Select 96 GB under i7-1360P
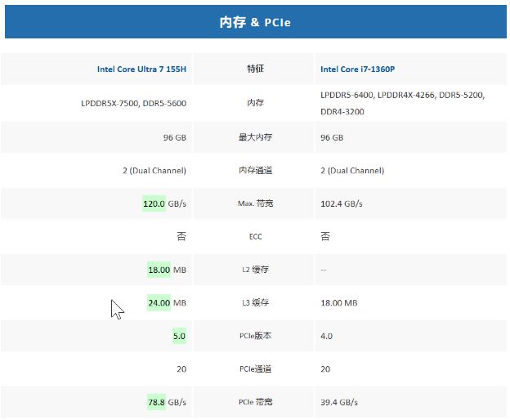510x420 pixels. click(332, 137)
